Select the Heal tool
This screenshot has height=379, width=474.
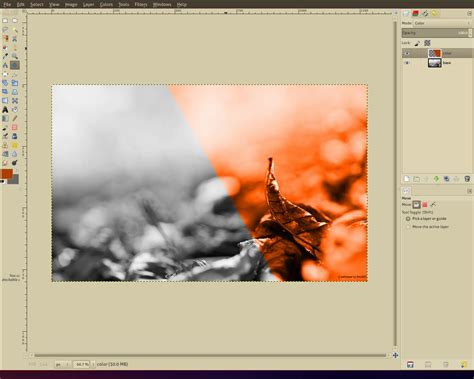pyautogui.click(x=15, y=145)
